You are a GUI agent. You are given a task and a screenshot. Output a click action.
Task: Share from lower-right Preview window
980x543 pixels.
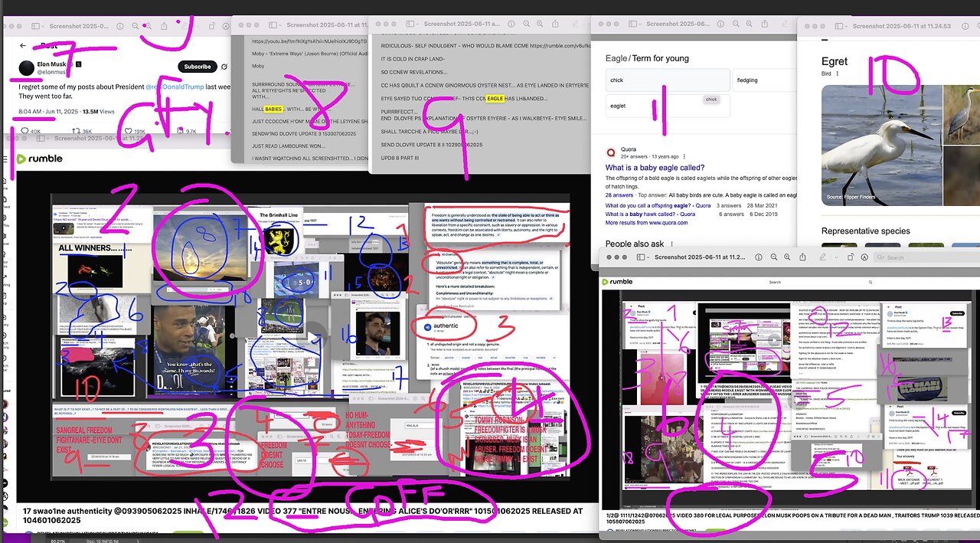(802, 257)
